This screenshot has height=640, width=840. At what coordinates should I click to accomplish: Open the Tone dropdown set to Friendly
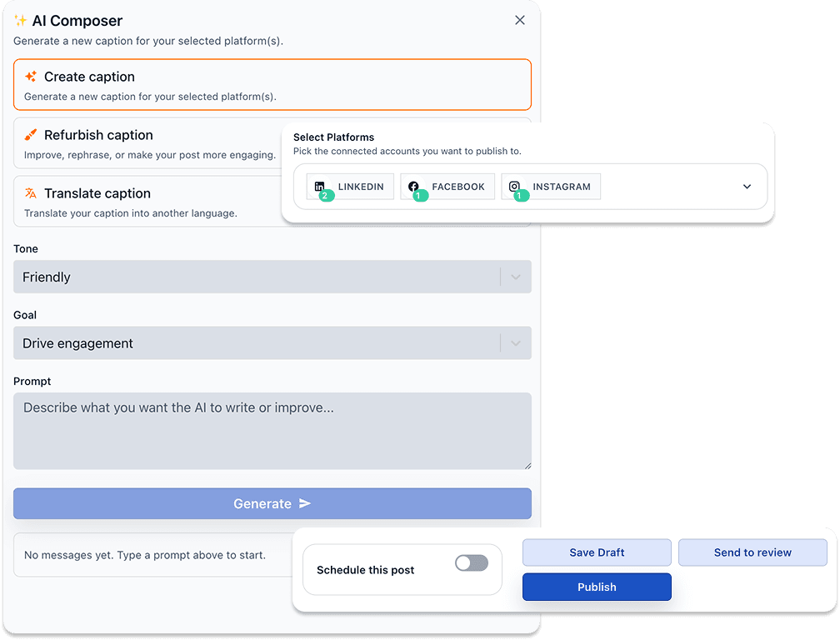click(x=272, y=277)
